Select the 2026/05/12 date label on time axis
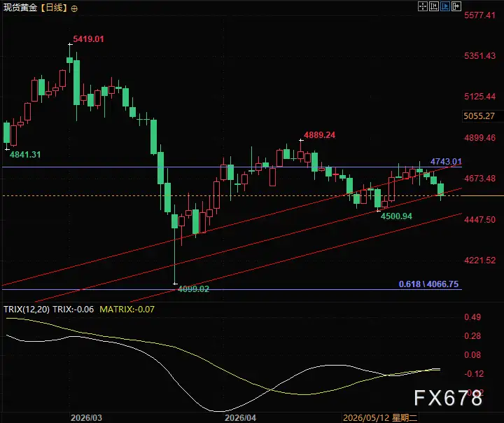 click(x=380, y=418)
